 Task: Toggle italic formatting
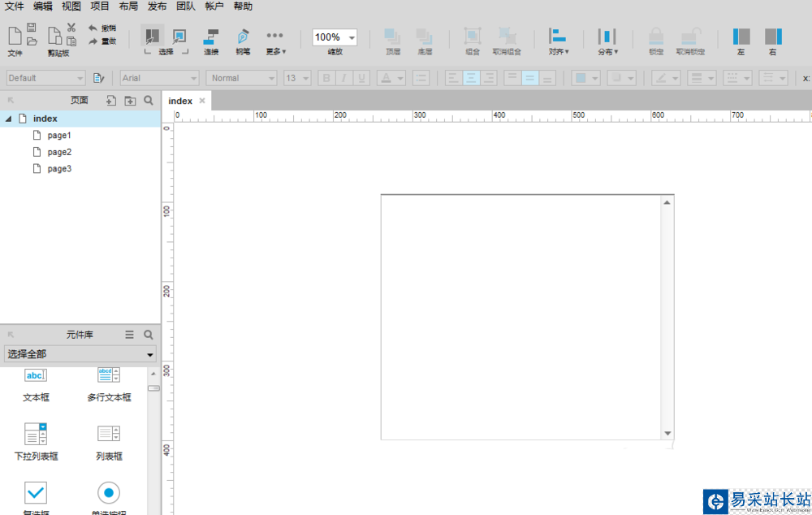coord(343,78)
